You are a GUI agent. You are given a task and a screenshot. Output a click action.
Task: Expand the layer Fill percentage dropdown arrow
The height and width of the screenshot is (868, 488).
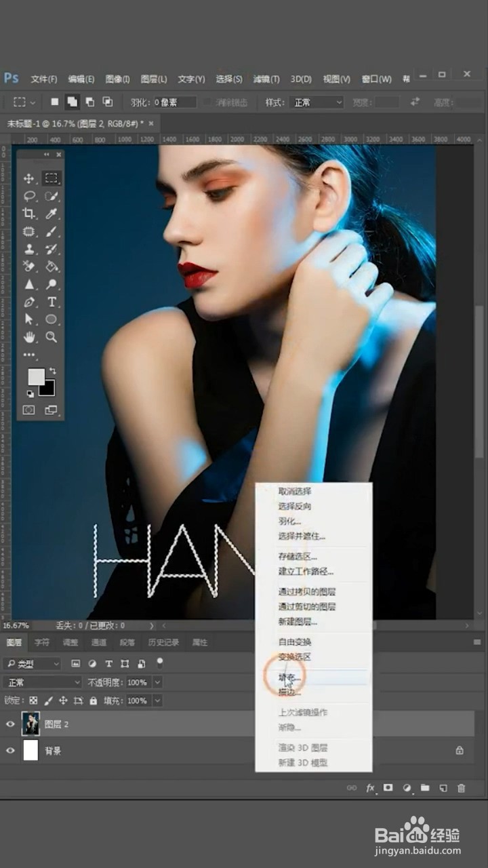click(x=157, y=701)
